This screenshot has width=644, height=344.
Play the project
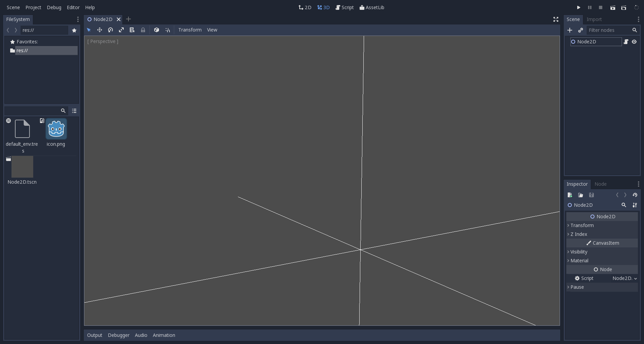pos(579,7)
